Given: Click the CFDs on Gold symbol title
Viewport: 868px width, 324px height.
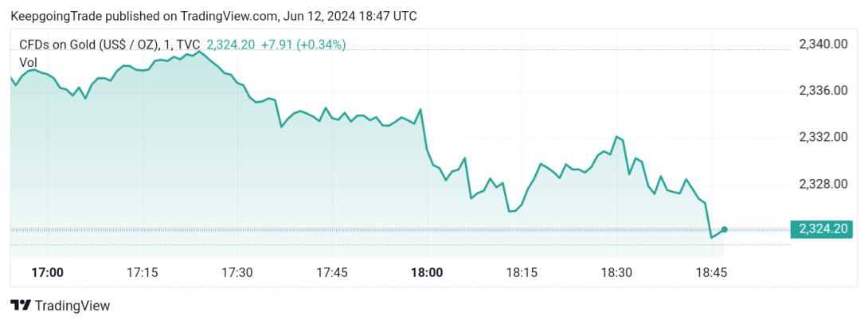Looking at the screenshot, I should pyautogui.click(x=110, y=45).
